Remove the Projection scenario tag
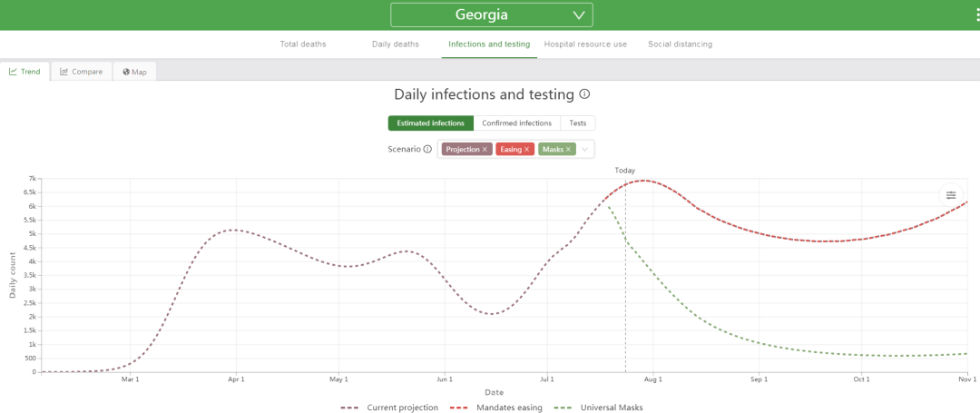The image size is (980, 413). tap(485, 150)
